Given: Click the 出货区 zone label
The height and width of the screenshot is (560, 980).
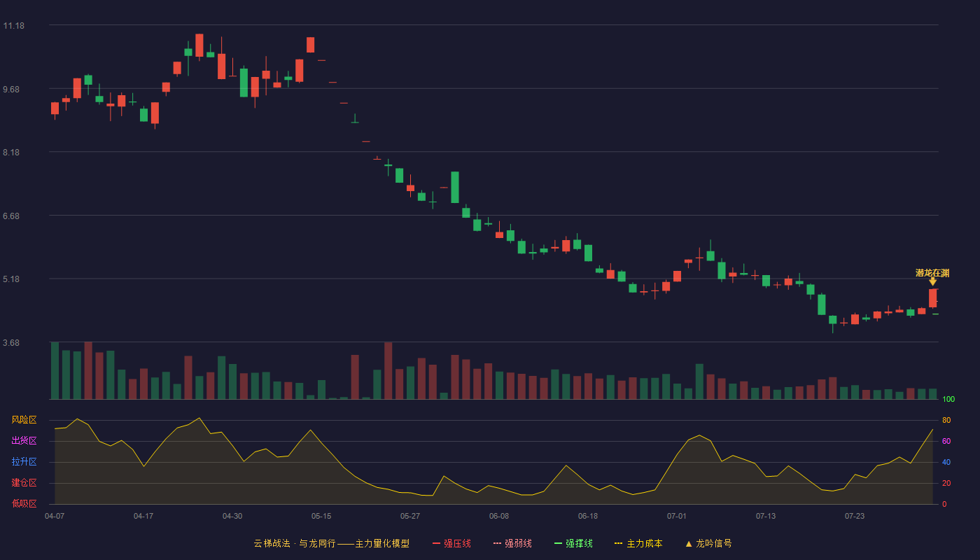Looking at the screenshot, I should tap(24, 441).
